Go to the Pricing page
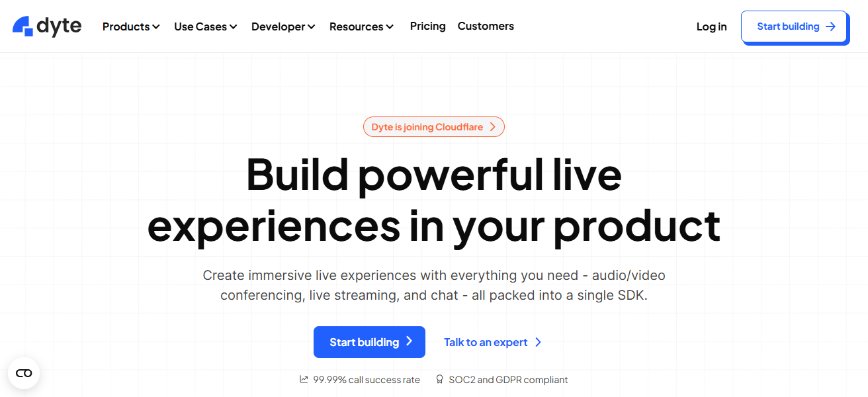The width and height of the screenshot is (868, 397). tap(427, 26)
